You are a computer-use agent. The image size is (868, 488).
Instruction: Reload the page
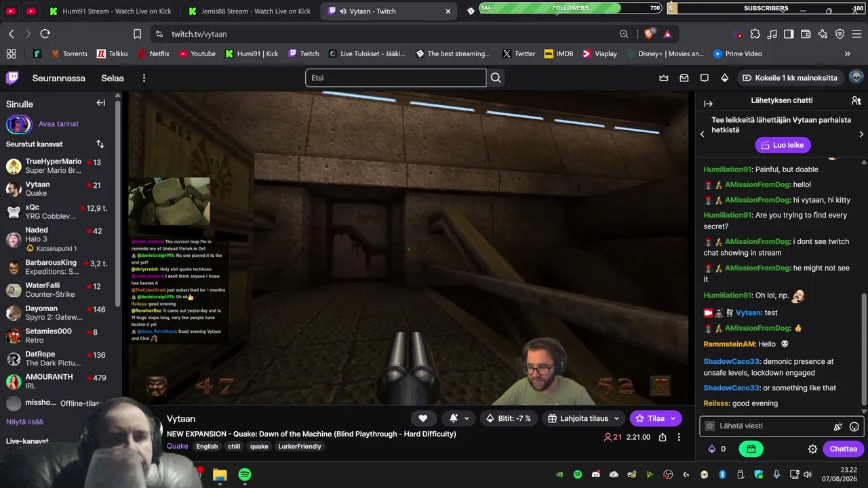click(45, 34)
